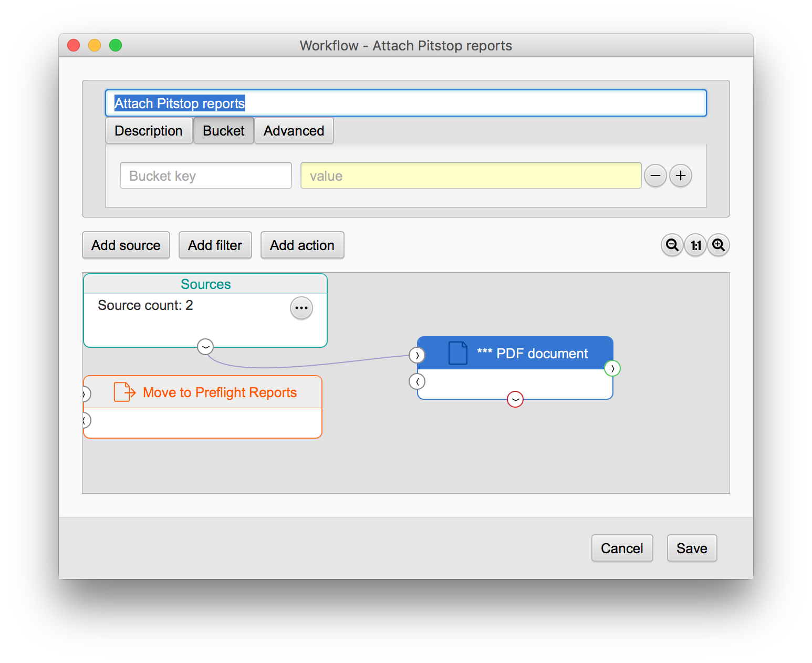The height and width of the screenshot is (663, 812).
Task: Zoom in the workflow canvas
Action: pos(719,245)
